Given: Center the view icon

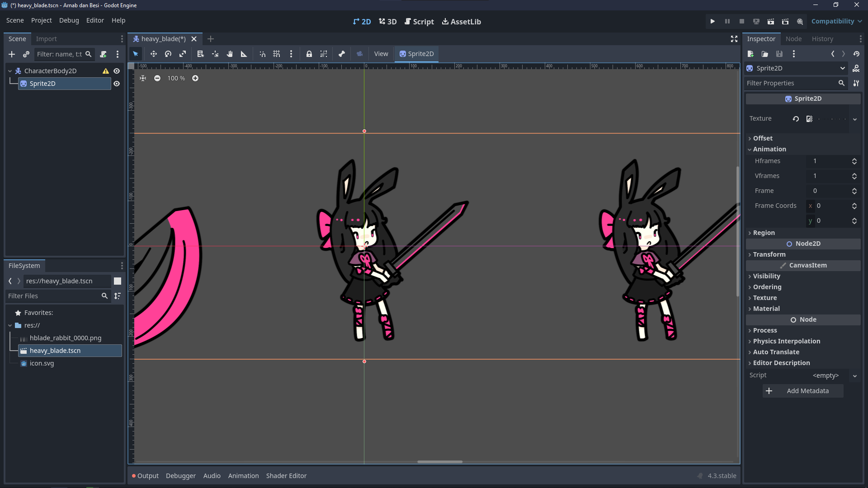Looking at the screenshot, I should (143, 78).
